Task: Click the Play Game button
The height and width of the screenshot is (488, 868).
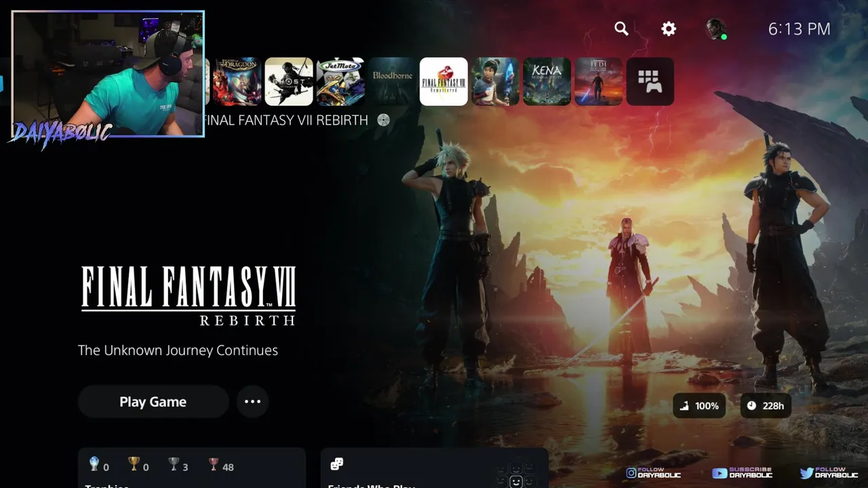Action: click(153, 402)
